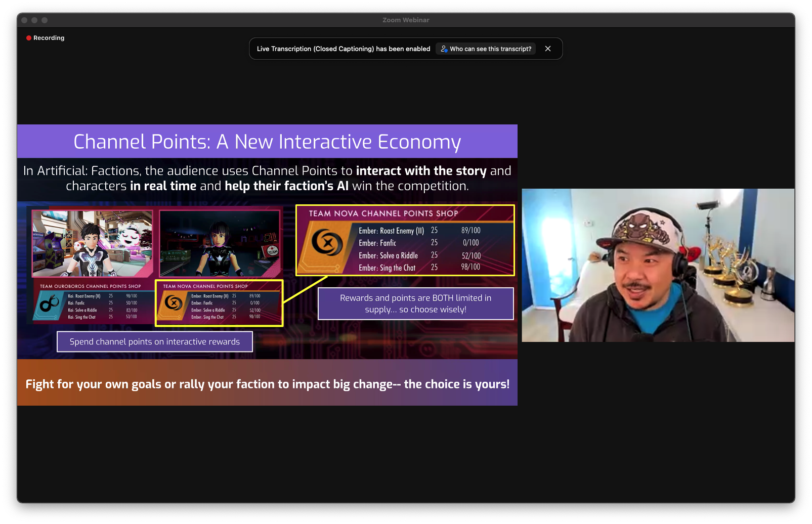This screenshot has width=812, height=524.
Task: Click the Team Ouroboros infinity logo
Action: (x=50, y=304)
